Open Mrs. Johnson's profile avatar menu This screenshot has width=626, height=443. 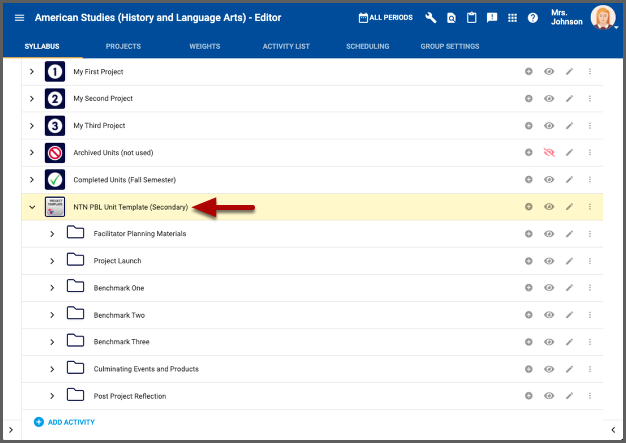603,18
